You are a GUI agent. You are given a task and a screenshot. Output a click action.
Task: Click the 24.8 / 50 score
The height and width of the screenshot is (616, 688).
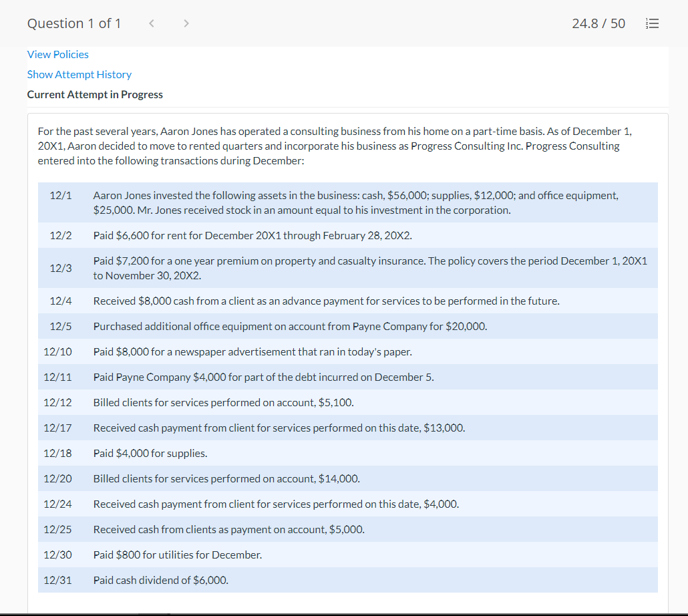[598, 23]
